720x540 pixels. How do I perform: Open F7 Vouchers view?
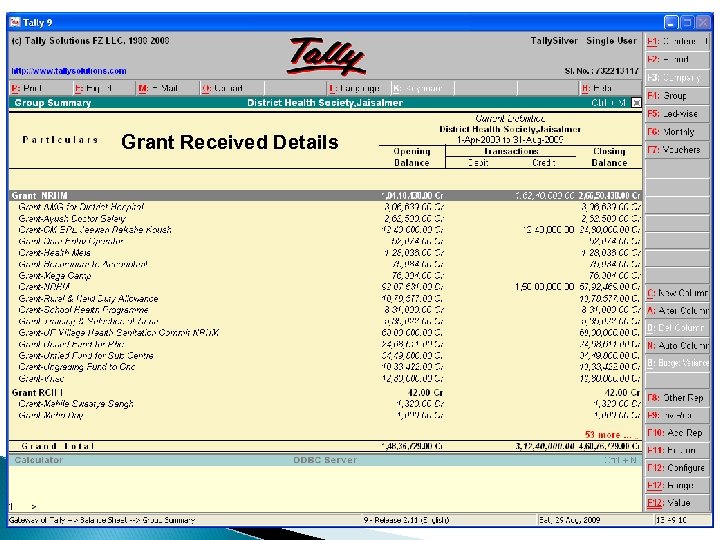click(x=677, y=150)
